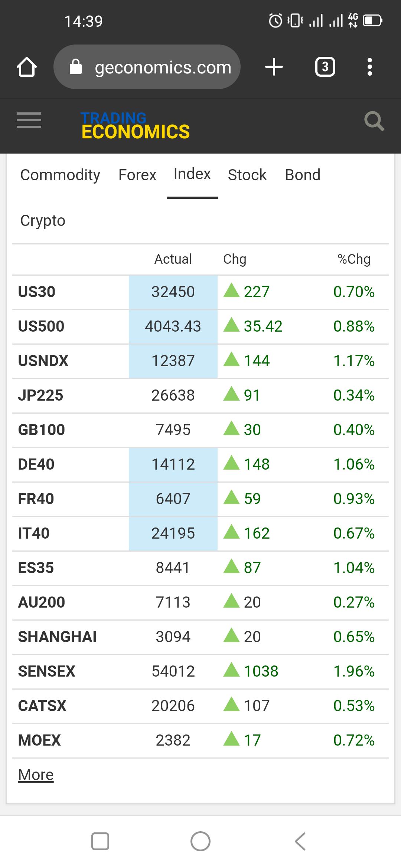This screenshot has width=401, height=868.
Task: Tap the Trading Economics logo
Action: 135,126
